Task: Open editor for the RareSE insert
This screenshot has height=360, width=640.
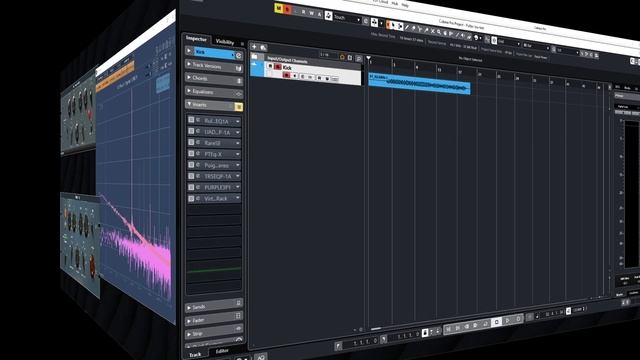Action: [x=198, y=142]
